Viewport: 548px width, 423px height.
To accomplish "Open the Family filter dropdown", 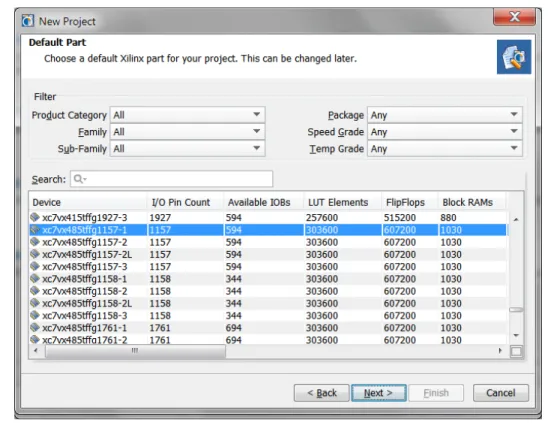I will (187, 131).
